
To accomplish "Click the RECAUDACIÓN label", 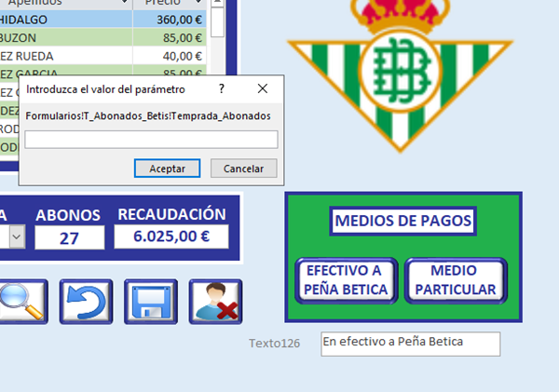I will pyautogui.click(x=171, y=214).
